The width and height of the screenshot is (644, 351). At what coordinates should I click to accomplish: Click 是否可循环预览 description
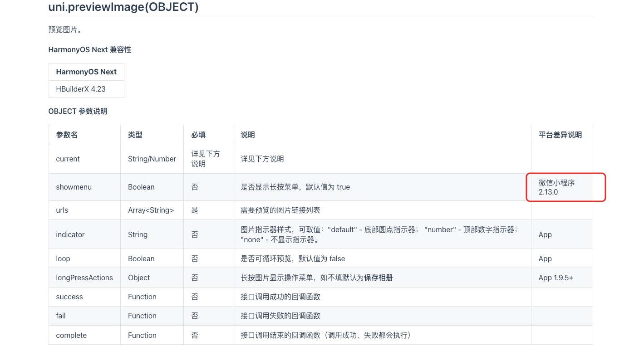pyautogui.click(x=293, y=258)
